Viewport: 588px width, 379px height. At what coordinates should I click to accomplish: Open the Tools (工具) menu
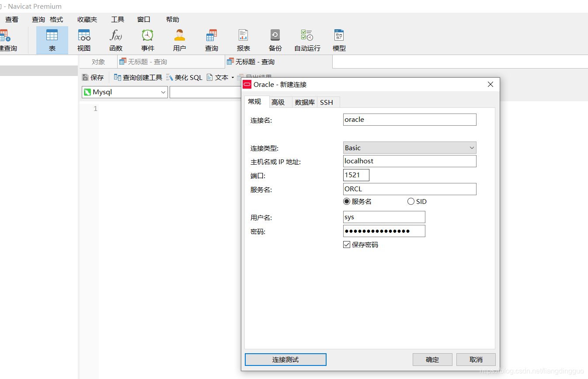[x=118, y=19]
